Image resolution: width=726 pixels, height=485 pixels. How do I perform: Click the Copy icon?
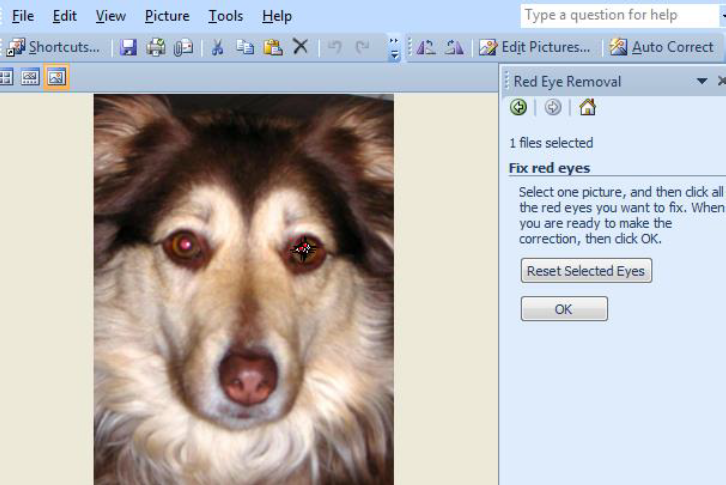coord(245,47)
